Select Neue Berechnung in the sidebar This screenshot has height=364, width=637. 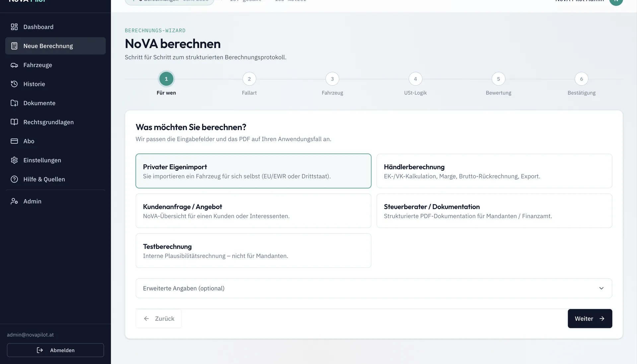(55, 46)
